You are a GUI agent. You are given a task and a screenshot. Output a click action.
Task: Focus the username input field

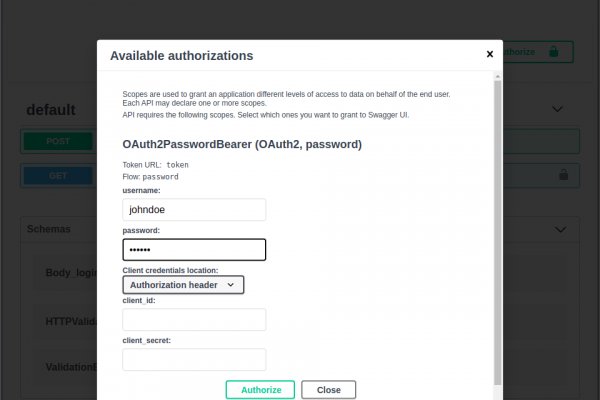click(x=194, y=209)
